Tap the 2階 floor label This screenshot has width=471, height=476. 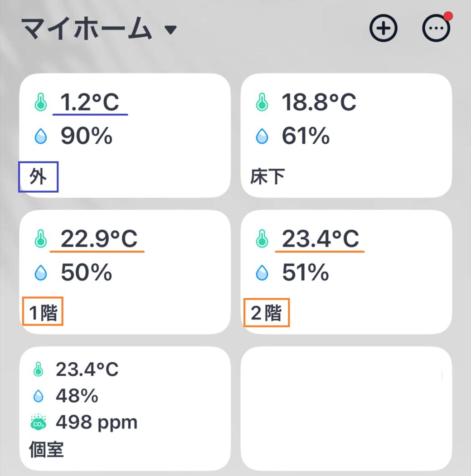pyautogui.click(x=267, y=312)
